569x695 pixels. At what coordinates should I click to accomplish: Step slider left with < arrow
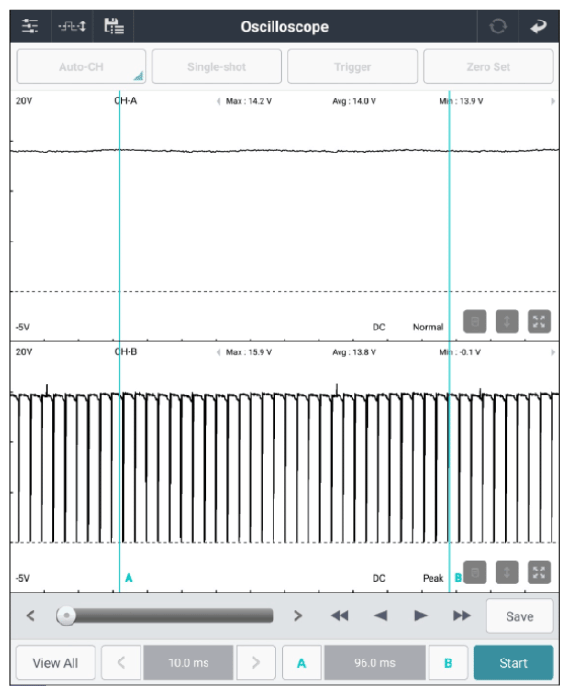coord(30,616)
